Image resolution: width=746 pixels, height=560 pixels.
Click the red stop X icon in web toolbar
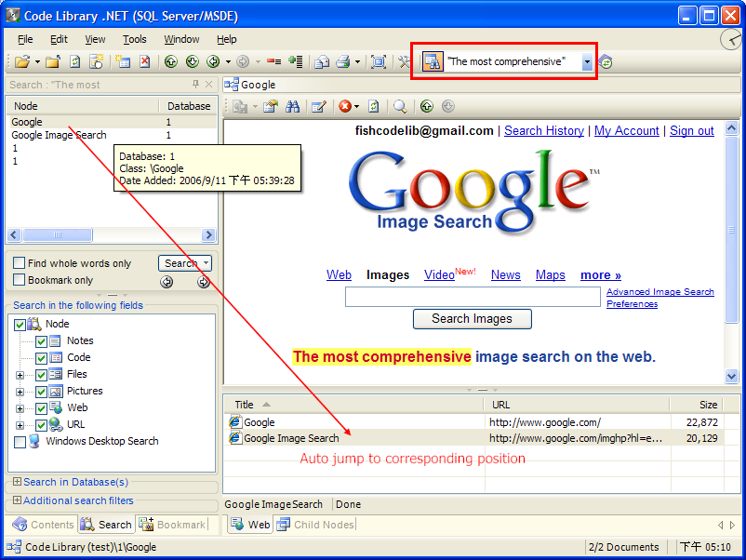pyautogui.click(x=345, y=107)
